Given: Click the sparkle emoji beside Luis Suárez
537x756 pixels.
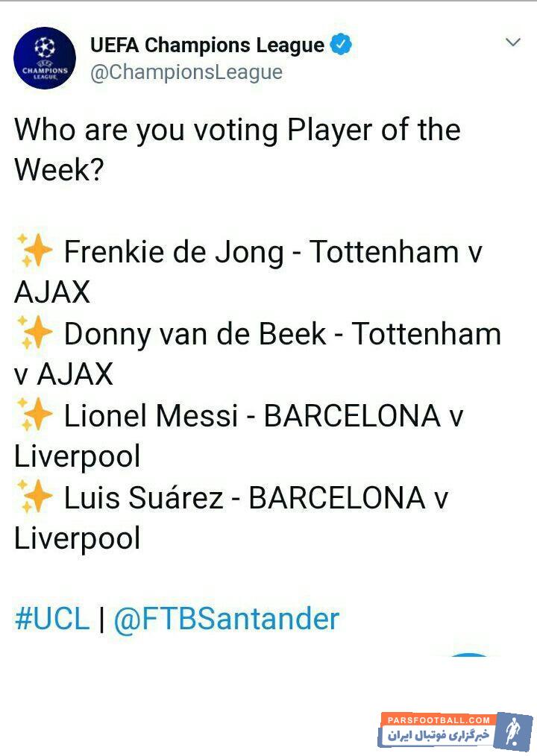Looking at the screenshot, I should 34,498.
